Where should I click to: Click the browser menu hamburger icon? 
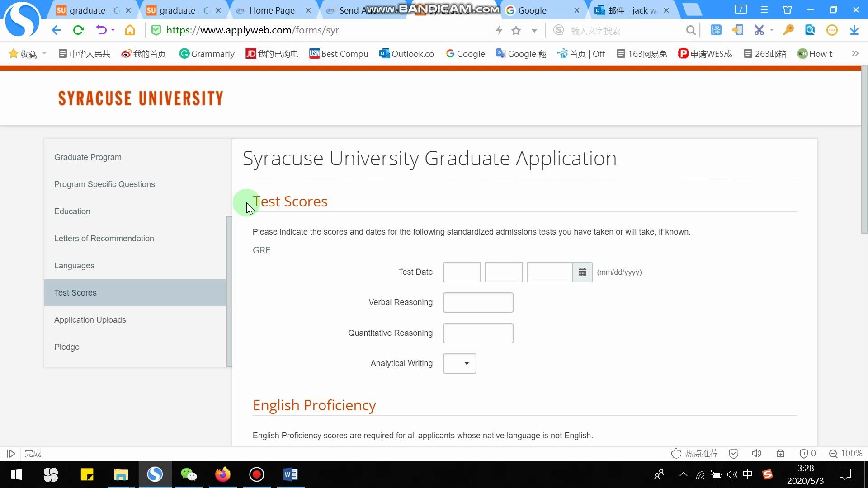coord(764,9)
